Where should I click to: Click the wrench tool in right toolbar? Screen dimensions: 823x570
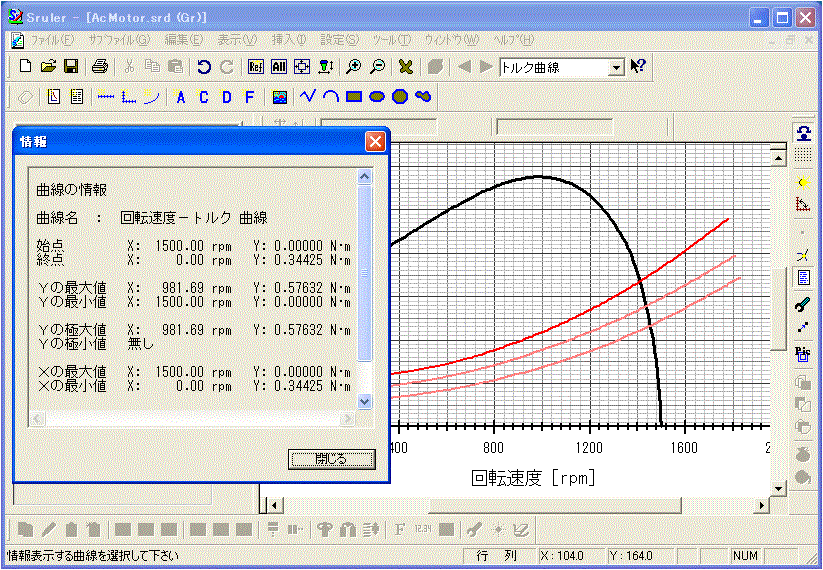point(803,303)
